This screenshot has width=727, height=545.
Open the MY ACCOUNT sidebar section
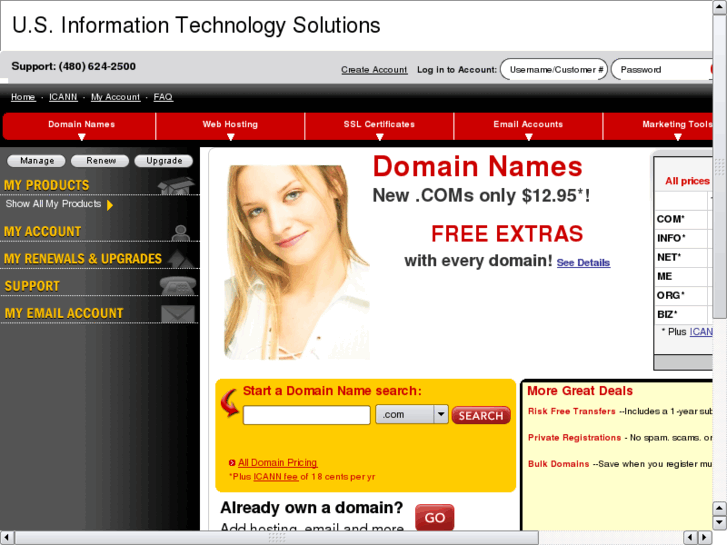(x=42, y=231)
